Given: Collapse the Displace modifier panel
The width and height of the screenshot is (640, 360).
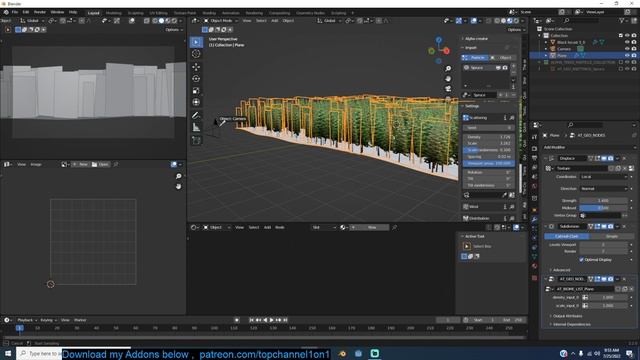Looking at the screenshot, I should (x=546, y=158).
